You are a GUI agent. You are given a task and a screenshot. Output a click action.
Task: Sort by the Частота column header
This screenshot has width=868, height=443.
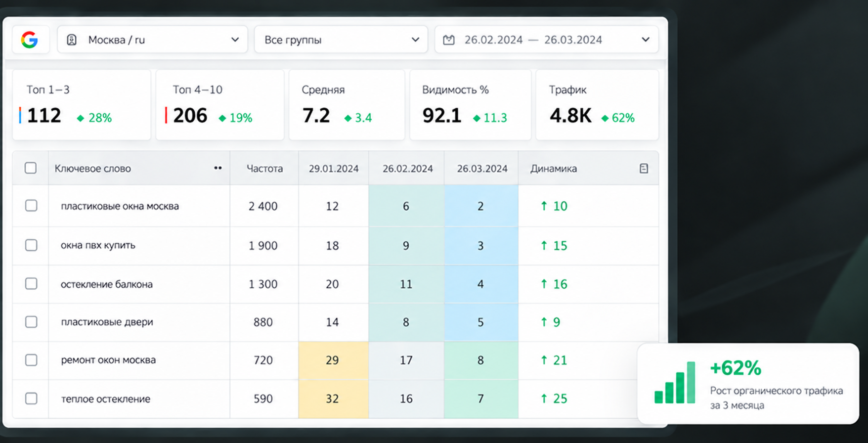point(264,169)
